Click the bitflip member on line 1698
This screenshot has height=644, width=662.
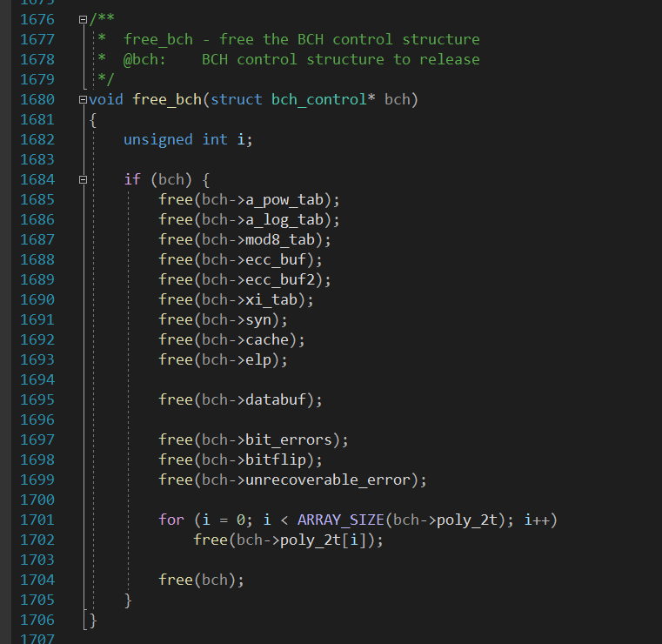click(276, 460)
